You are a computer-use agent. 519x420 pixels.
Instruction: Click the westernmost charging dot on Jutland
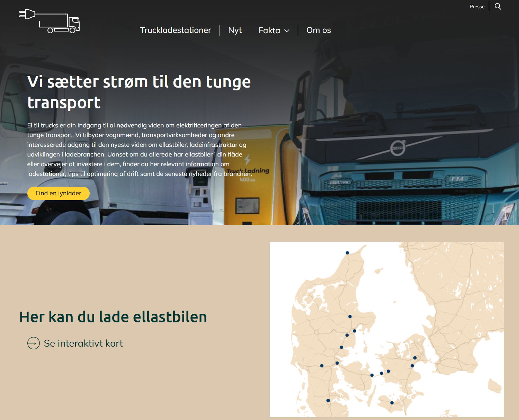click(322, 366)
